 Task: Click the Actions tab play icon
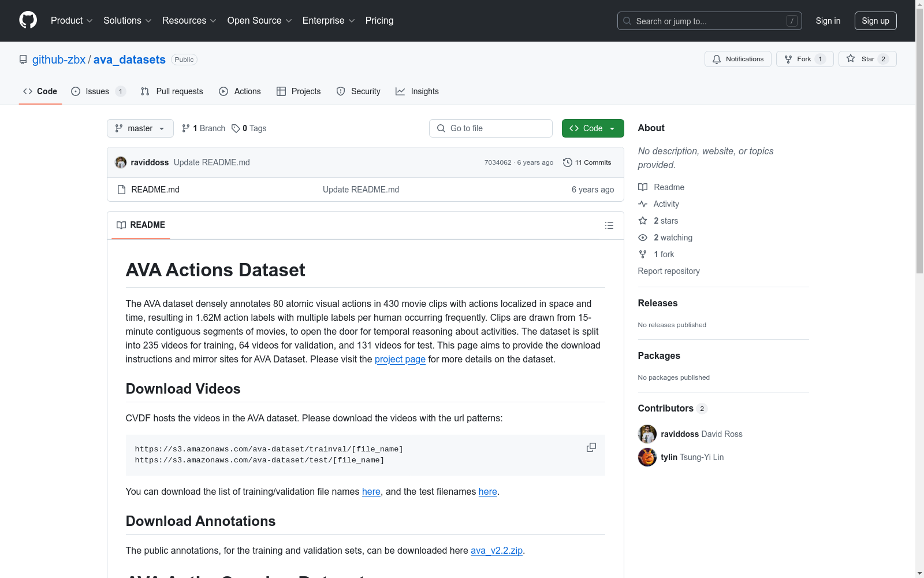[x=223, y=91]
